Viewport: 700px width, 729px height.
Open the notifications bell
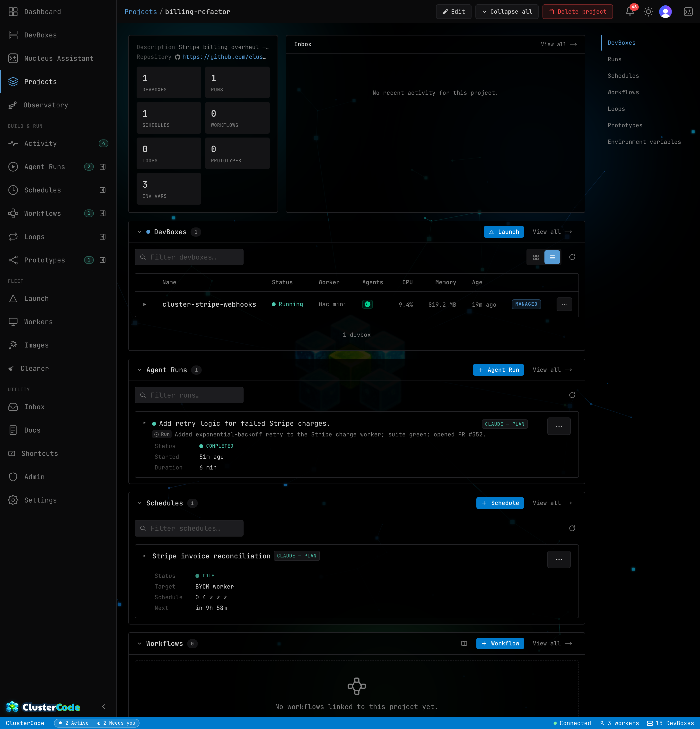coord(630,11)
